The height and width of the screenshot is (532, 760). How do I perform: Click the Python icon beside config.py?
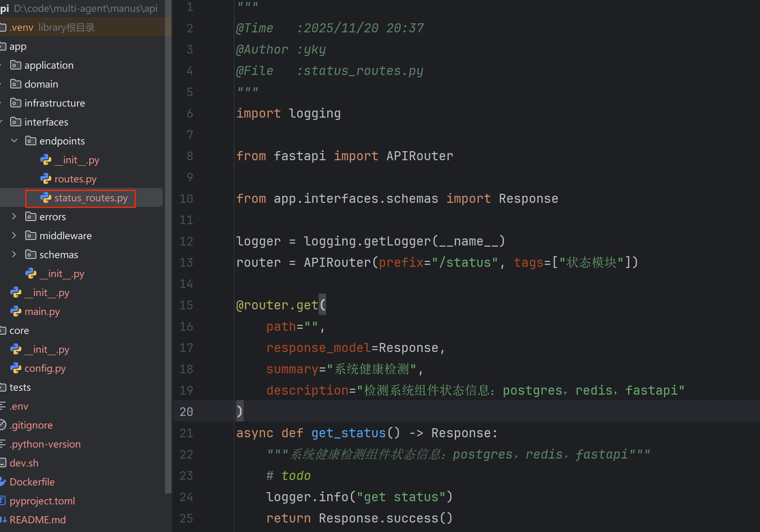tap(16, 368)
